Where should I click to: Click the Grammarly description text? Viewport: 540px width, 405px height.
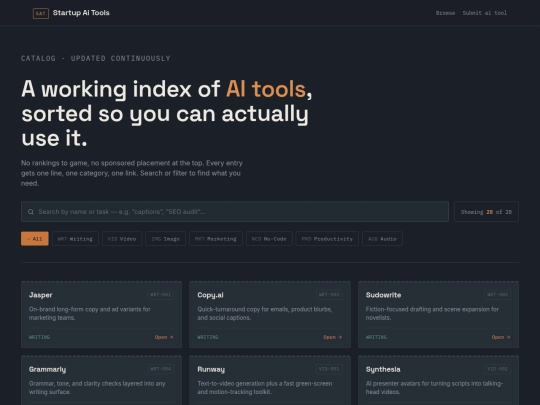(x=97, y=388)
